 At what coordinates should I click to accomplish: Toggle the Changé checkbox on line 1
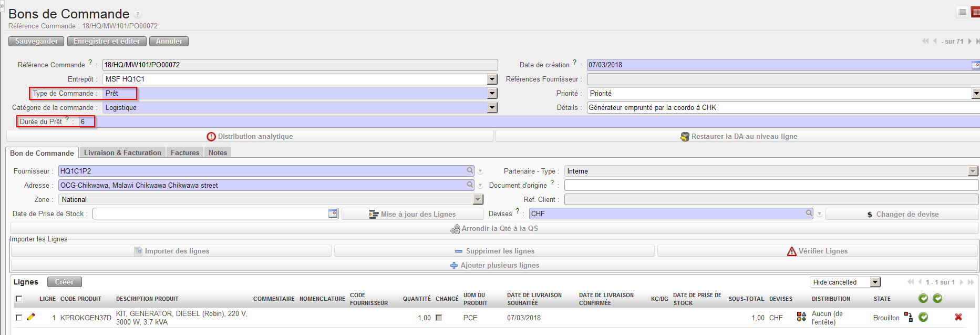pos(439,318)
